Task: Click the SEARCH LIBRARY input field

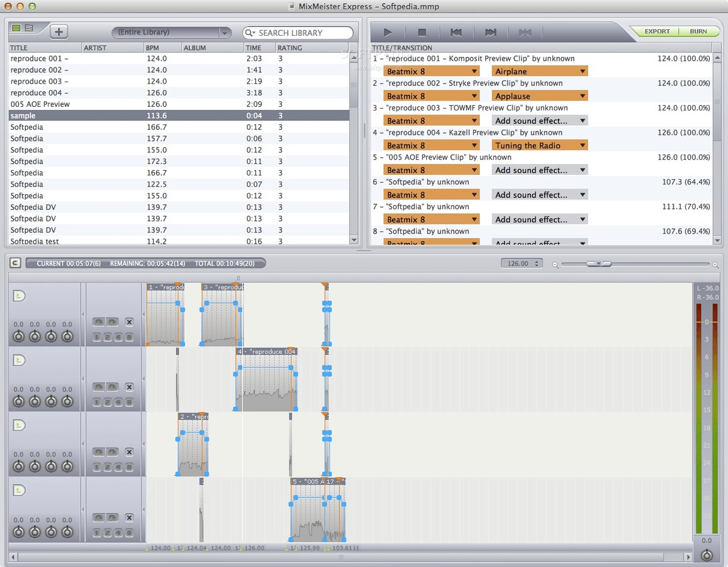Action: (x=298, y=33)
